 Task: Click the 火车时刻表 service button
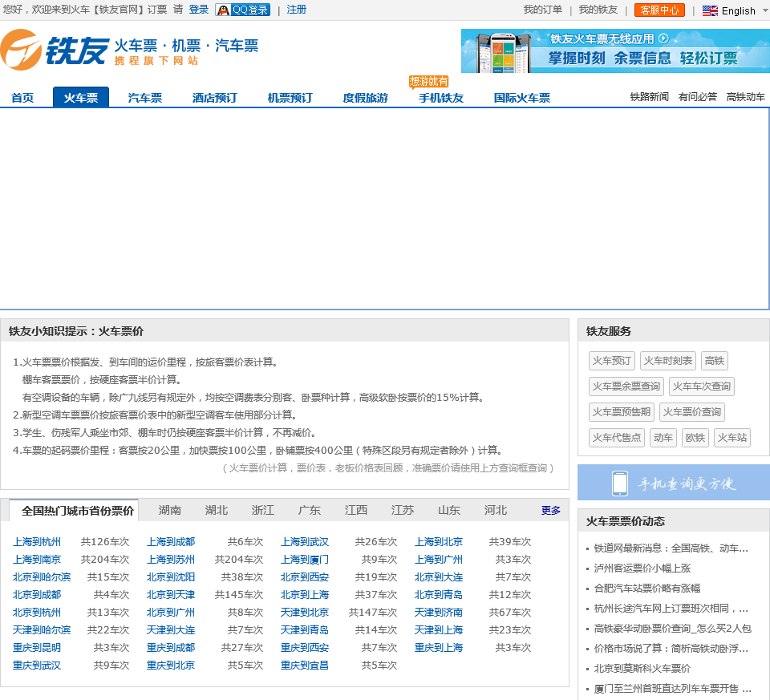668,361
